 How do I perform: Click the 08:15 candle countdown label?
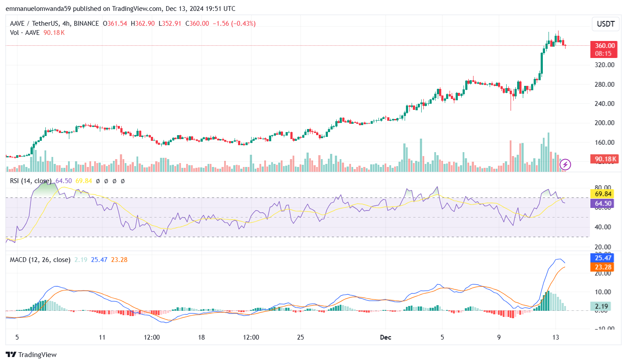click(604, 53)
